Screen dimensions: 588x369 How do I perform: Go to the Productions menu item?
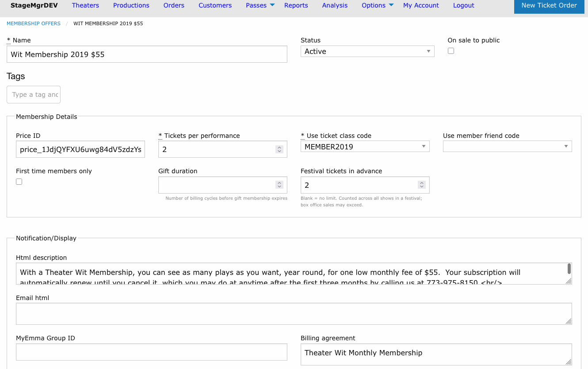(x=131, y=5)
